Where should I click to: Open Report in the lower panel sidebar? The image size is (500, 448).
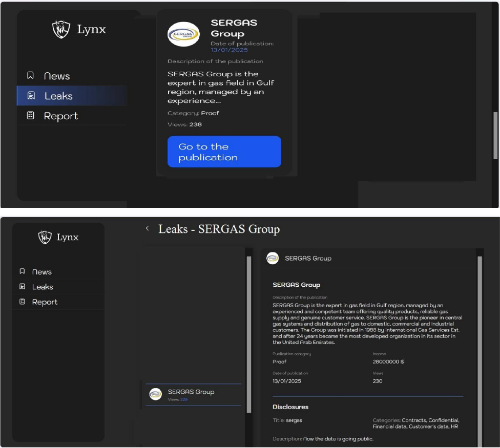tap(58, 302)
